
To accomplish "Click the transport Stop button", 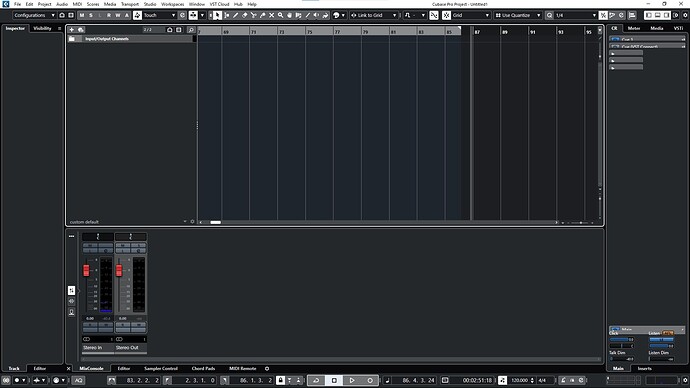I will pyautogui.click(x=334, y=380).
